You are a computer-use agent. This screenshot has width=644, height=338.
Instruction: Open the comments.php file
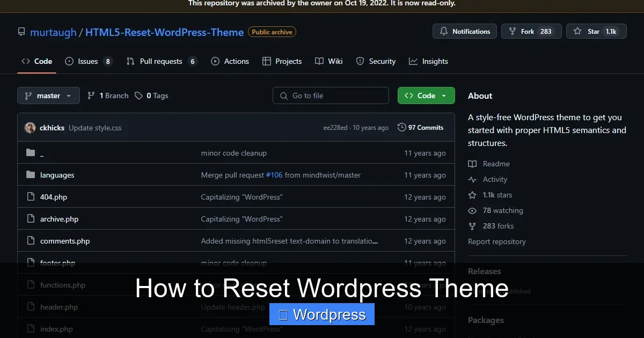pos(65,241)
